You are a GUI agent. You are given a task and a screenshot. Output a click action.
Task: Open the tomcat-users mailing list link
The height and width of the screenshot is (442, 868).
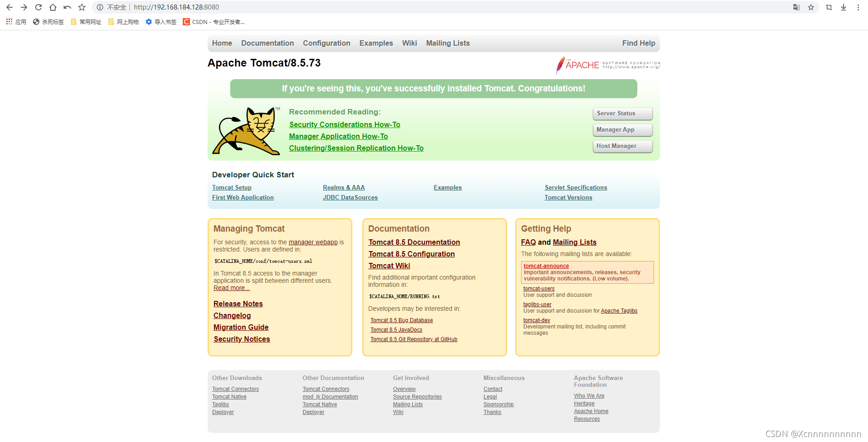tap(539, 289)
